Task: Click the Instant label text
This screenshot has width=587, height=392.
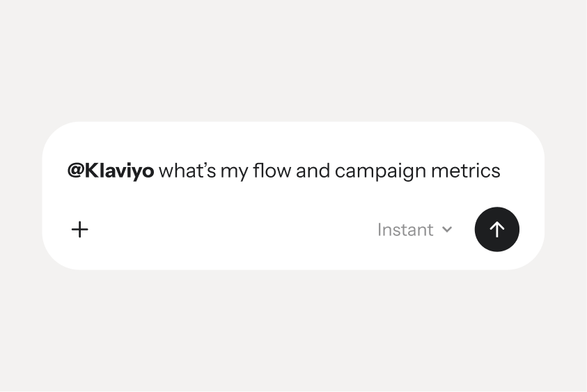Action: (x=405, y=230)
